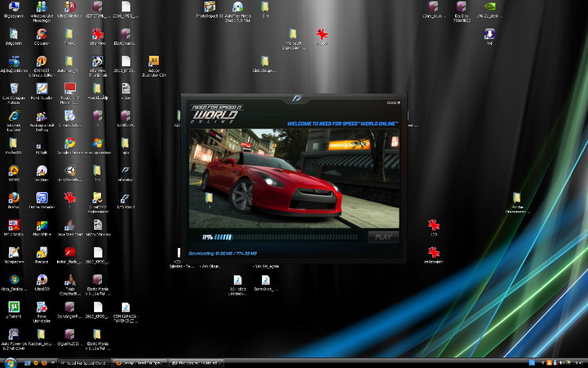Open the PhotoImpact X3 desktop shortcut

tap(209, 9)
